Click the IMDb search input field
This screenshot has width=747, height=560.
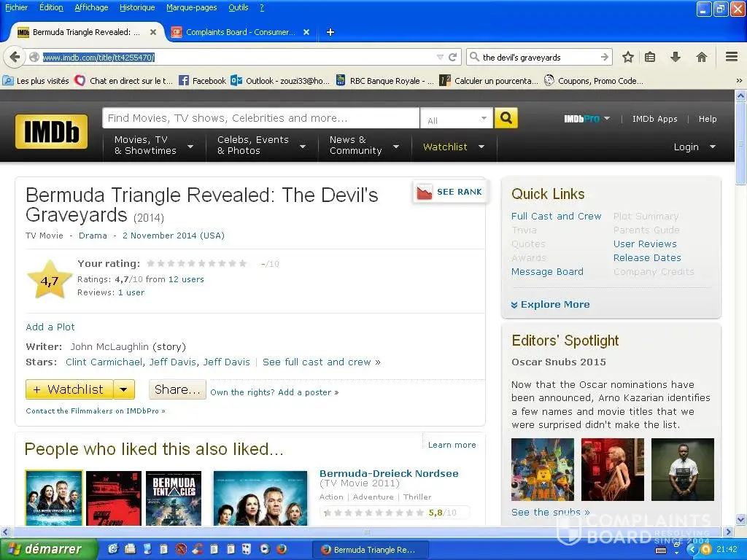260,118
